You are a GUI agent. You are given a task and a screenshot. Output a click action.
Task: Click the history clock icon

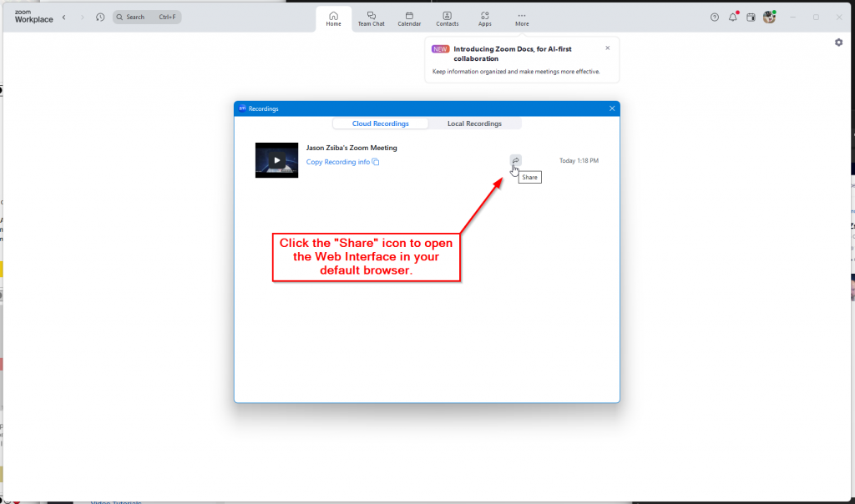100,17
